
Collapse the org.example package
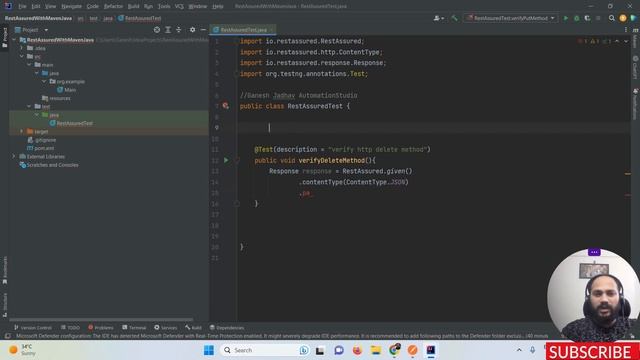pyautogui.click(x=44, y=82)
